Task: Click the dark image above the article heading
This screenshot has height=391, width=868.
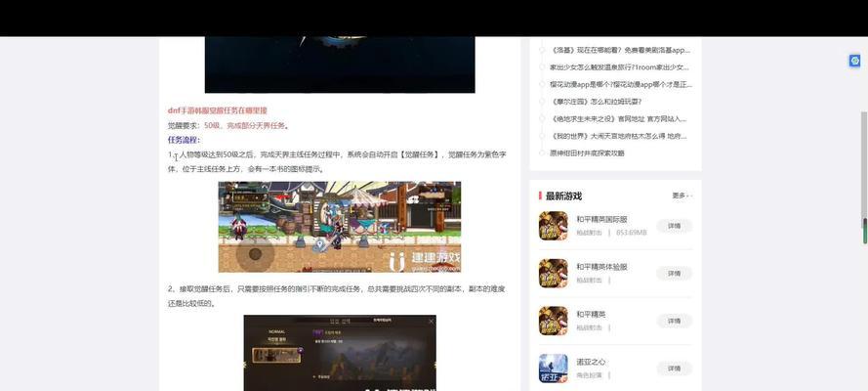Action: [x=340, y=65]
